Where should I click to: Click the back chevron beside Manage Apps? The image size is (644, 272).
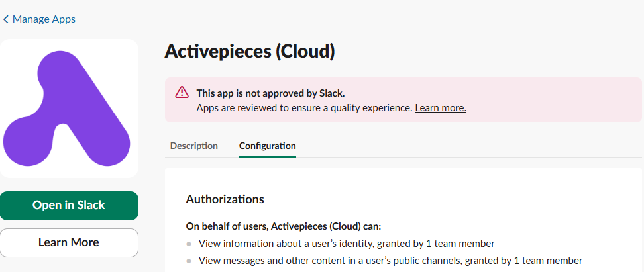pos(6,19)
